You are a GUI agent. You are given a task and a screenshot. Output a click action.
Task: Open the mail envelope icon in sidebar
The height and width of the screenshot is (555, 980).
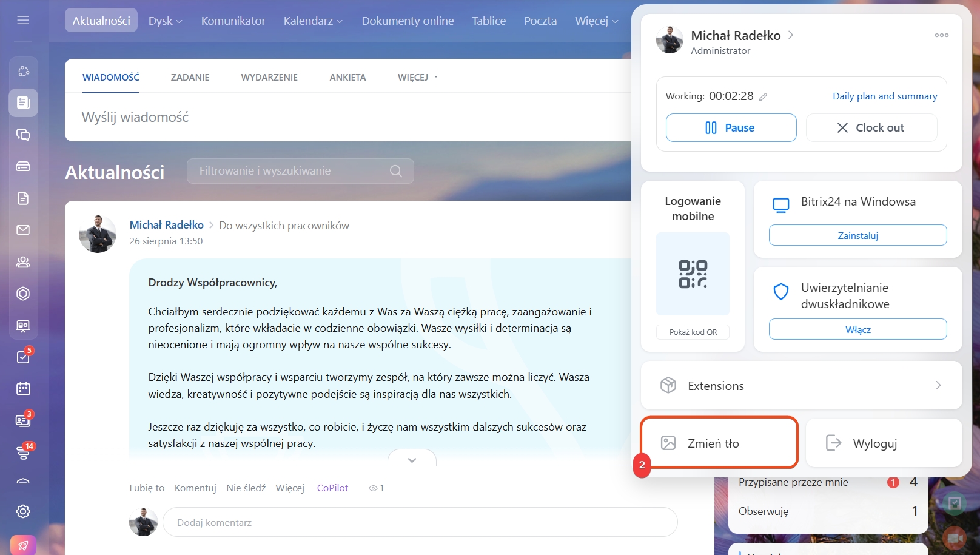[23, 230]
